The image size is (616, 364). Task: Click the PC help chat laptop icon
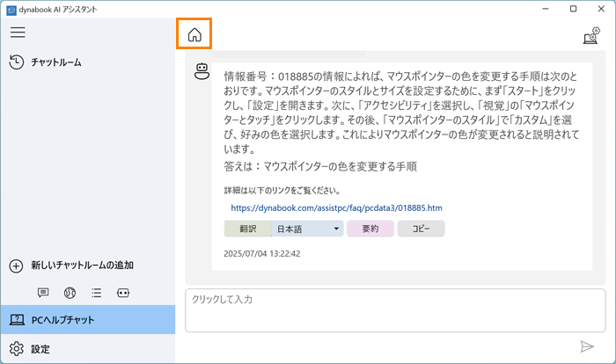tap(17, 320)
